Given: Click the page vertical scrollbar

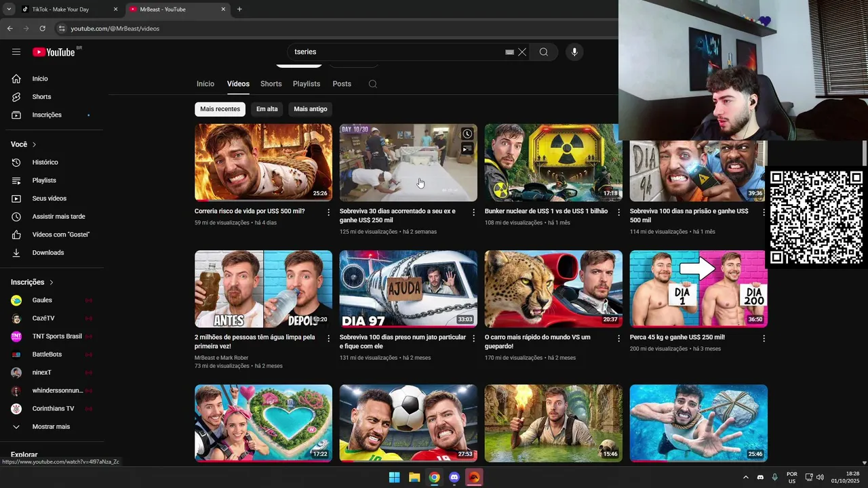Looking at the screenshot, I should pos(865,152).
